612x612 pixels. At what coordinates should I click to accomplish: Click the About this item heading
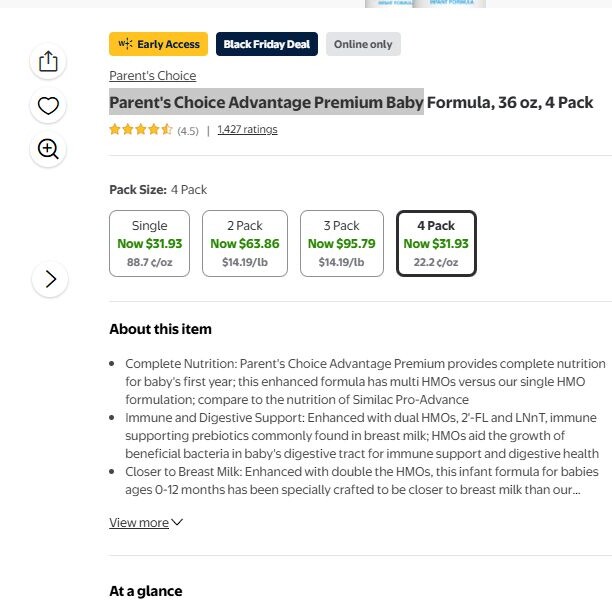coord(160,329)
